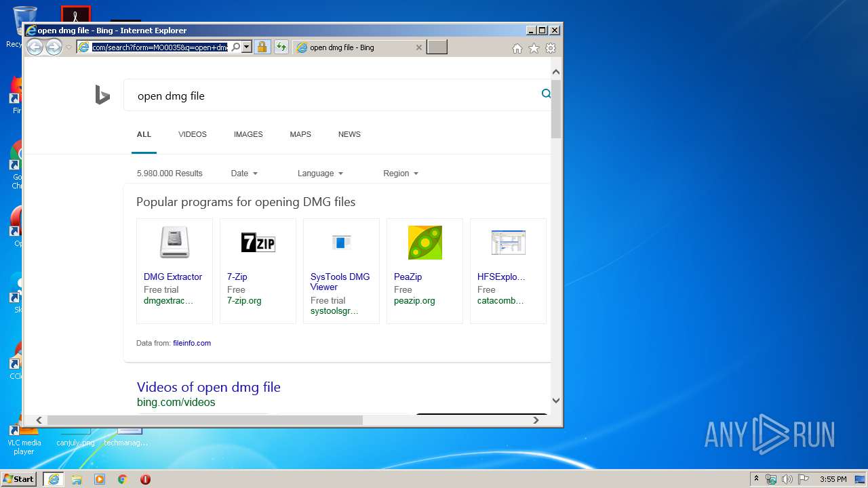
Task: Click the Action Center flag tray icon
Action: click(x=803, y=479)
